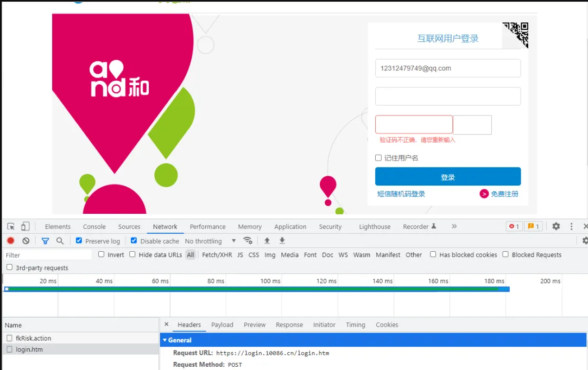Select the fkRisk.action request row
Viewport: 588px width, 370px height.
(x=81, y=338)
